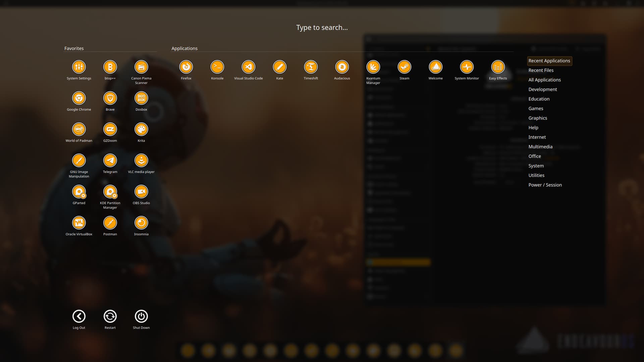Launch Easy Effects
The height and width of the screenshot is (362, 644).
pos(498,67)
